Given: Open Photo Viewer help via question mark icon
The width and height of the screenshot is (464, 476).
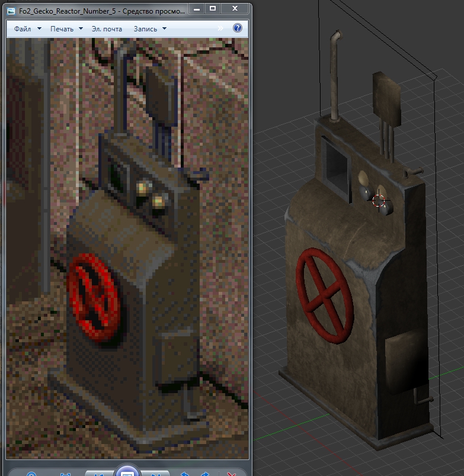Looking at the screenshot, I should click(237, 28).
